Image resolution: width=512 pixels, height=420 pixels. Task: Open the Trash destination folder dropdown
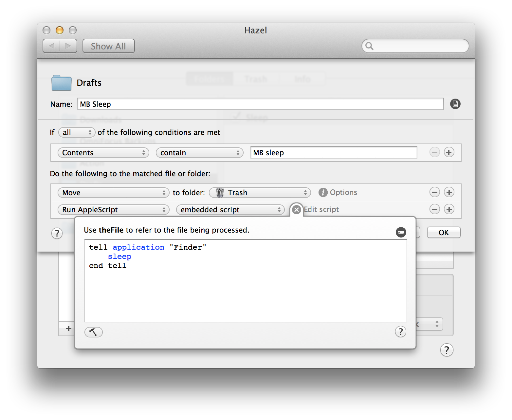coord(260,193)
